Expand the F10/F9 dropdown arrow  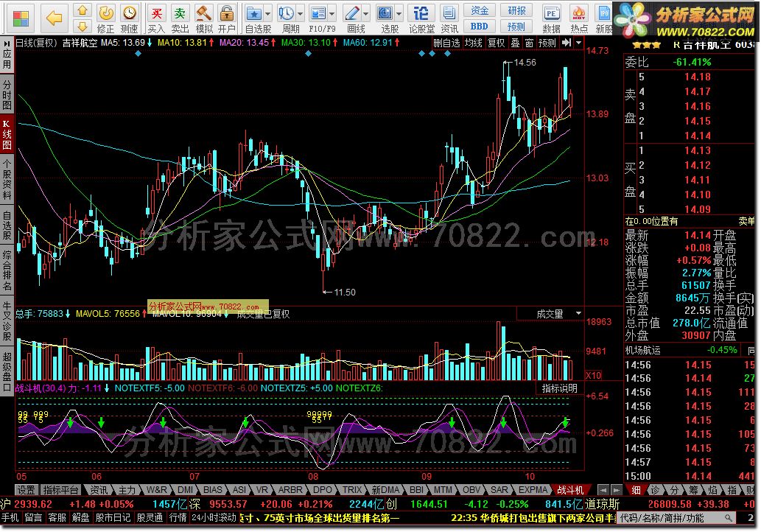tap(332, 14)
